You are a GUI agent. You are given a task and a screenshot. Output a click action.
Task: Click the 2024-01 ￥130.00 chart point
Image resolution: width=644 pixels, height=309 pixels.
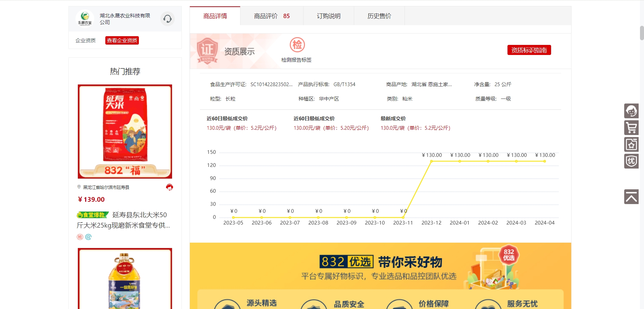460,161
